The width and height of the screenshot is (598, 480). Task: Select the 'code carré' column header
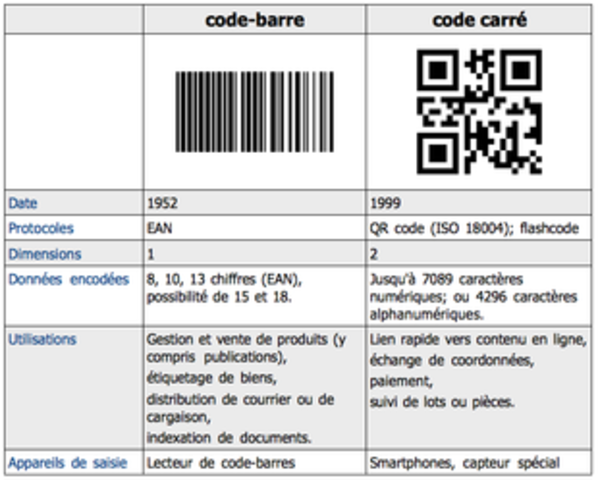click(x=479, y=20)
